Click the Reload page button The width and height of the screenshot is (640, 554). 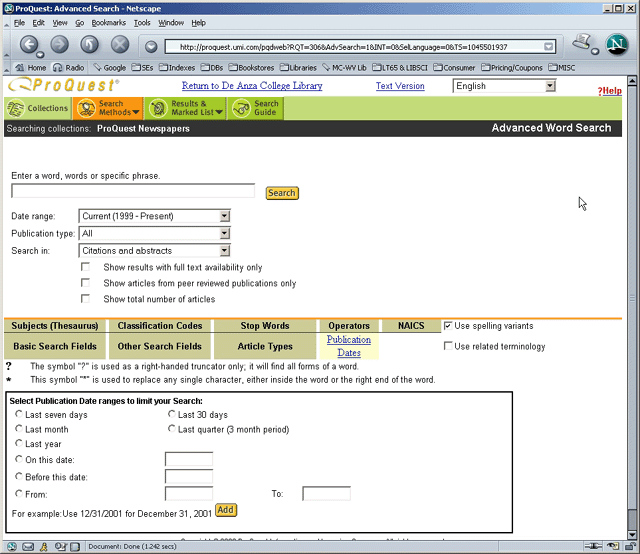pyautogui.click(x=89, y=45)
